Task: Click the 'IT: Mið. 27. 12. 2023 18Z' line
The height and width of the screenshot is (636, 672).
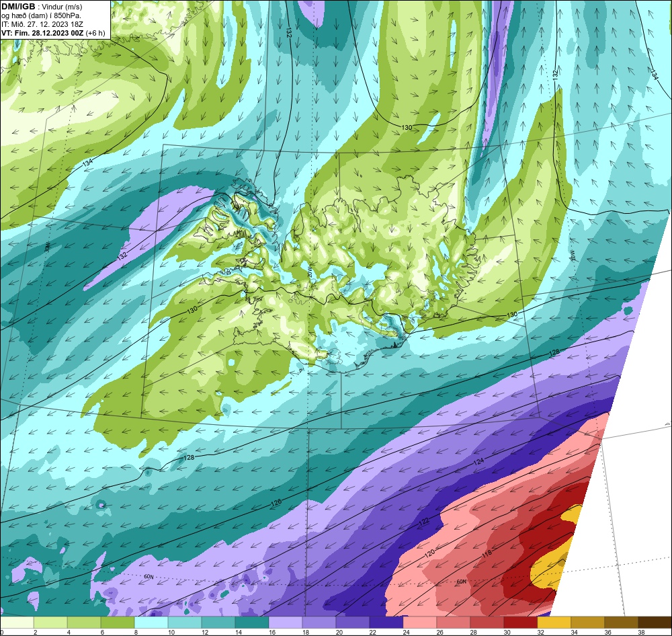Action: click(x=42, y=24)
